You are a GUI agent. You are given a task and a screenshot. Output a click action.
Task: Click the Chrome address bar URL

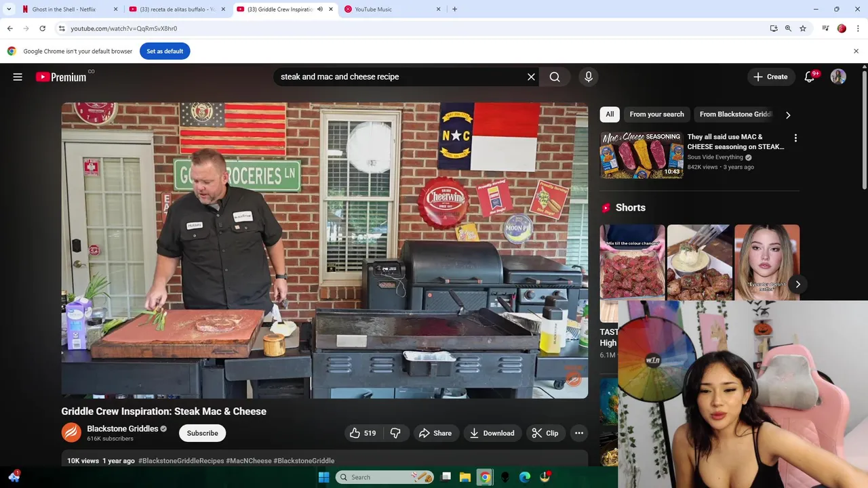point(123,28)
